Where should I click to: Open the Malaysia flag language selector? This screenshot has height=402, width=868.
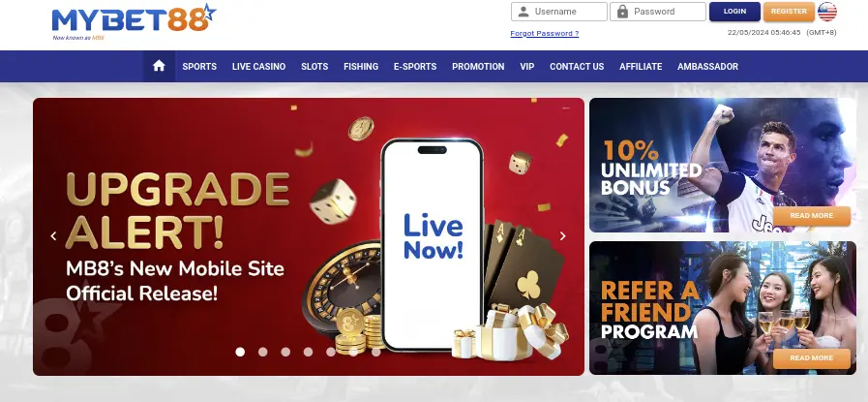(x=827, y=12)
